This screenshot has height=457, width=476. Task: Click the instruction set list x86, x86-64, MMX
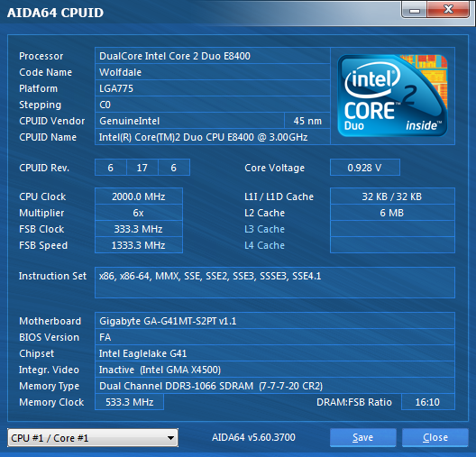click(275, 282)
